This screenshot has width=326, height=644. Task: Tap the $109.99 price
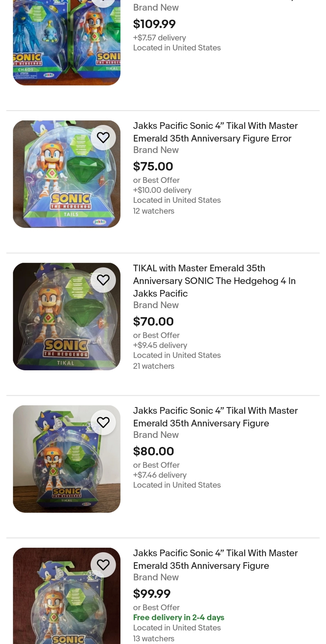(154, 24)
